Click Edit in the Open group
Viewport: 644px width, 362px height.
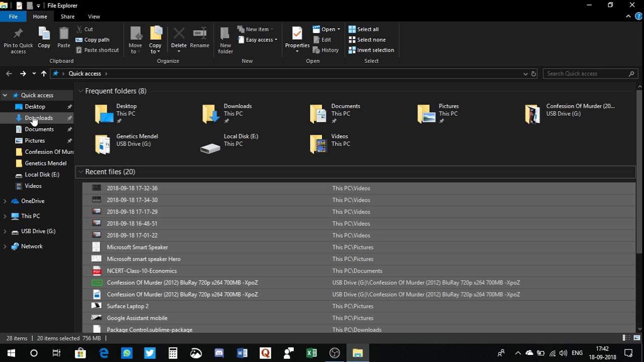click(322, 40)
